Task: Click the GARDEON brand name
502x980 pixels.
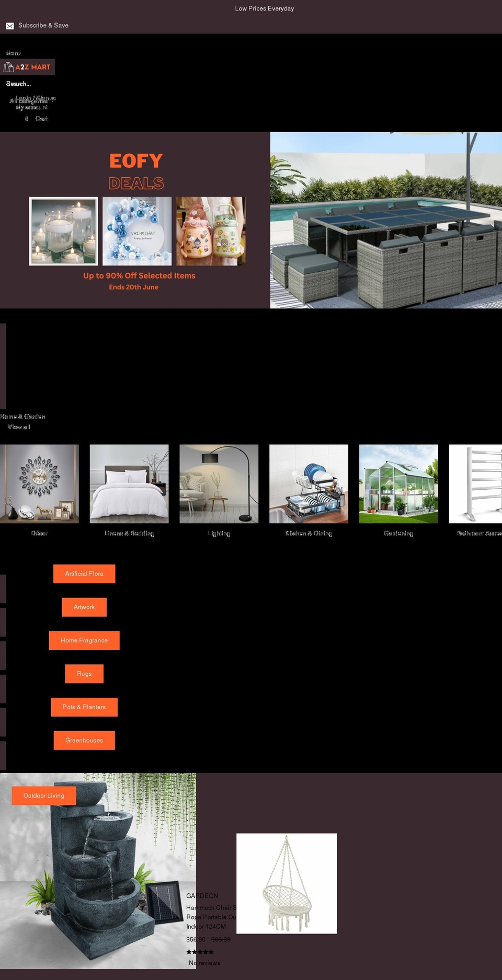Action: 202,896
